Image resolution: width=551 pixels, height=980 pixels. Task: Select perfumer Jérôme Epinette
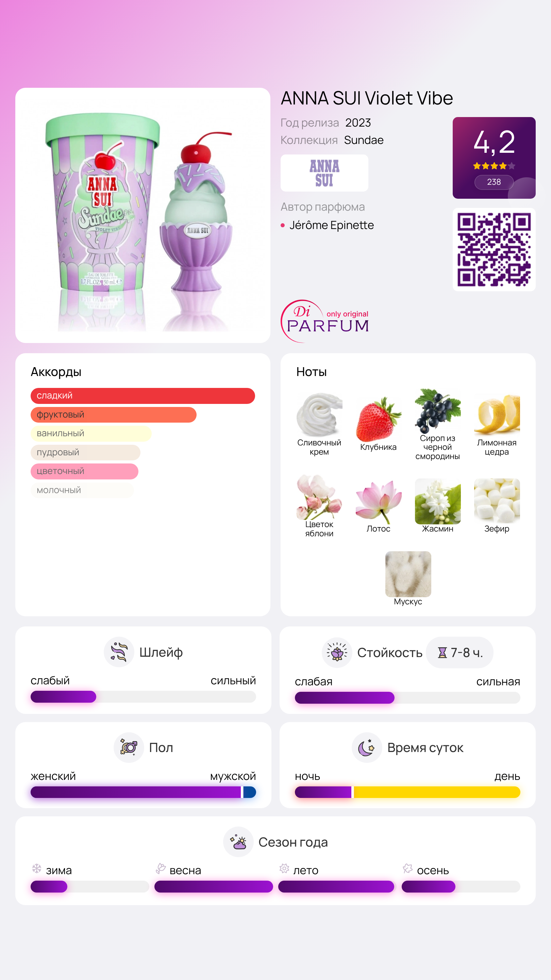coord(331,225)
